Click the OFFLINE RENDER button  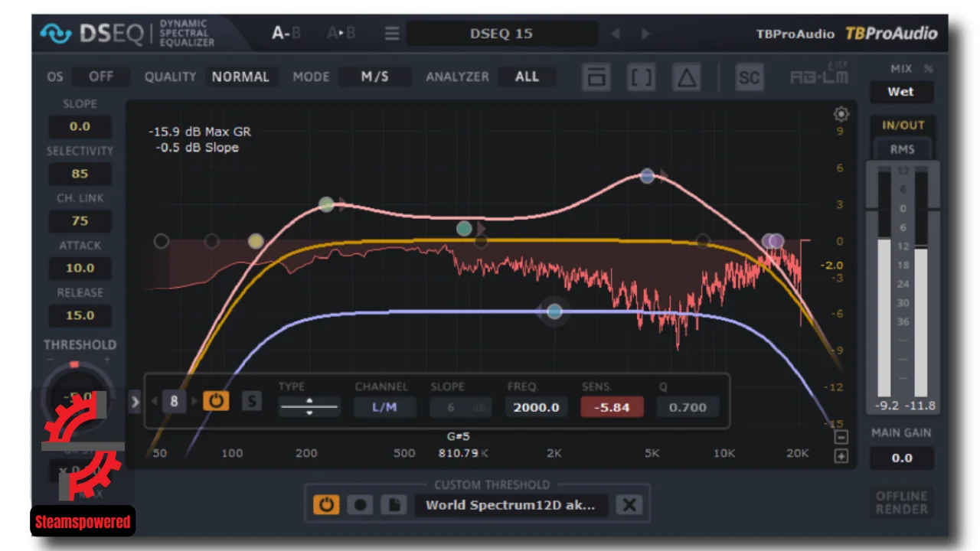[x=902, y=502]
